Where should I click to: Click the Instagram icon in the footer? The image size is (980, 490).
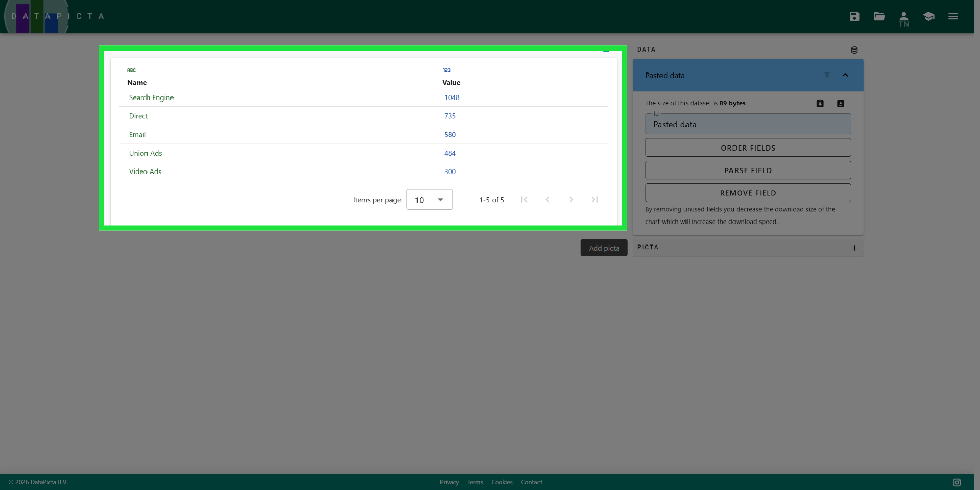[x=957, y=482]
